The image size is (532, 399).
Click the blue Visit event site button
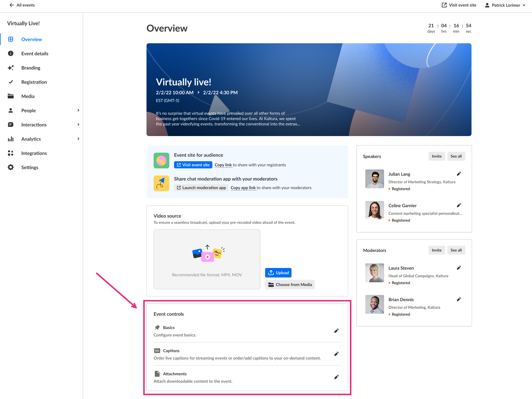click(x=193, y=165)
